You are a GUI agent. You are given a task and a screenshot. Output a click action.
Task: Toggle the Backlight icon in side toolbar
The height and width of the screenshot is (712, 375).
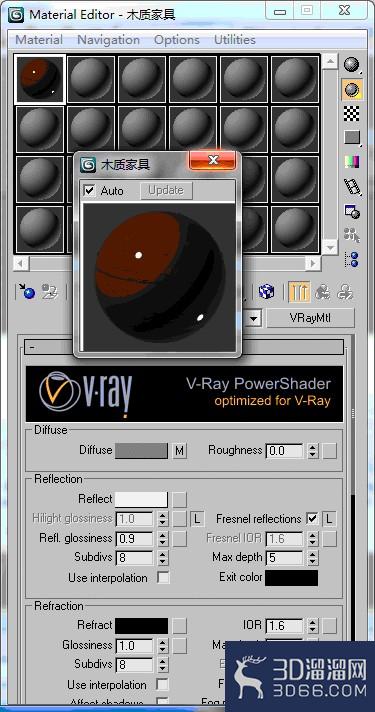pyautogui.click(x=352, y=89)
